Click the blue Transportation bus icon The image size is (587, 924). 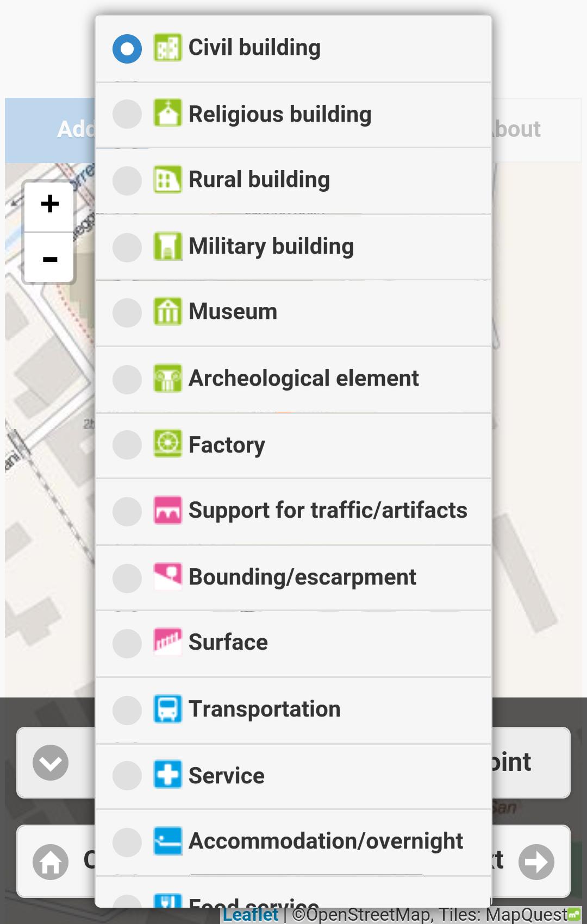coord(167,709)
